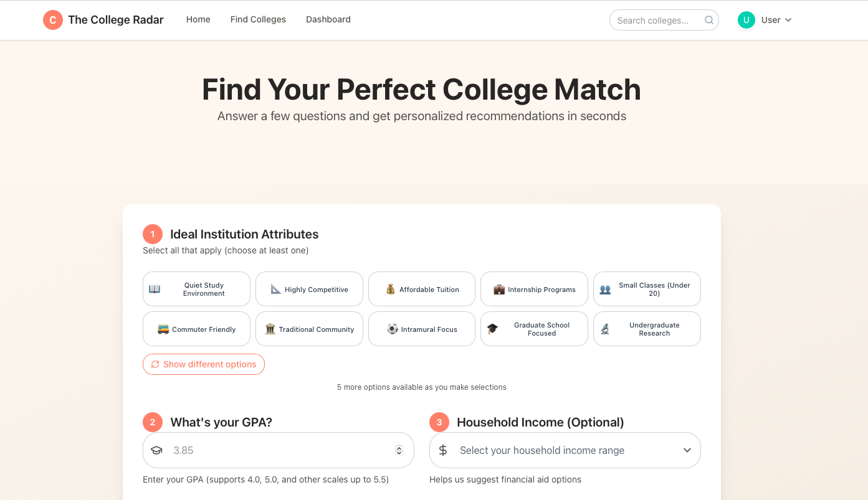Click The College Radar logo icon
The width and height of the screenshot is (868, 500).
pos(53,20)
